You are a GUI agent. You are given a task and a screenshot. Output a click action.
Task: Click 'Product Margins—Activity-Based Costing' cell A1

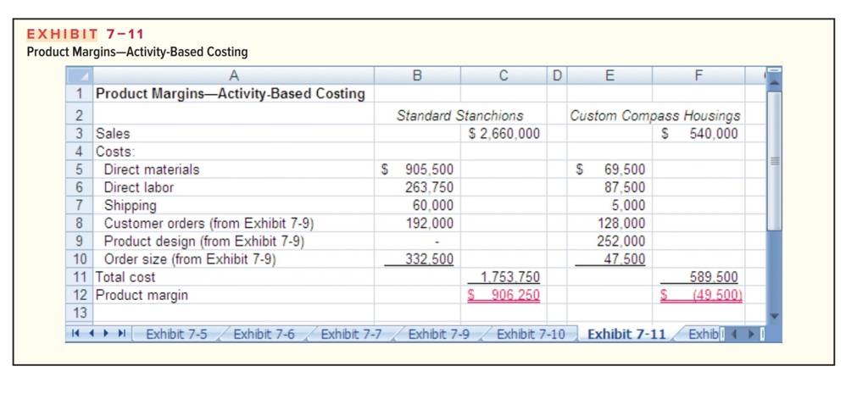233,93
